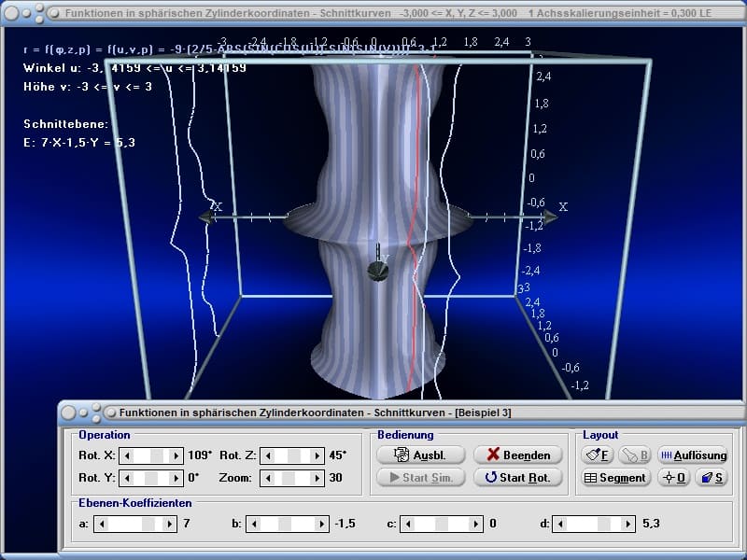Click the Beenden button

pos(518,455)
